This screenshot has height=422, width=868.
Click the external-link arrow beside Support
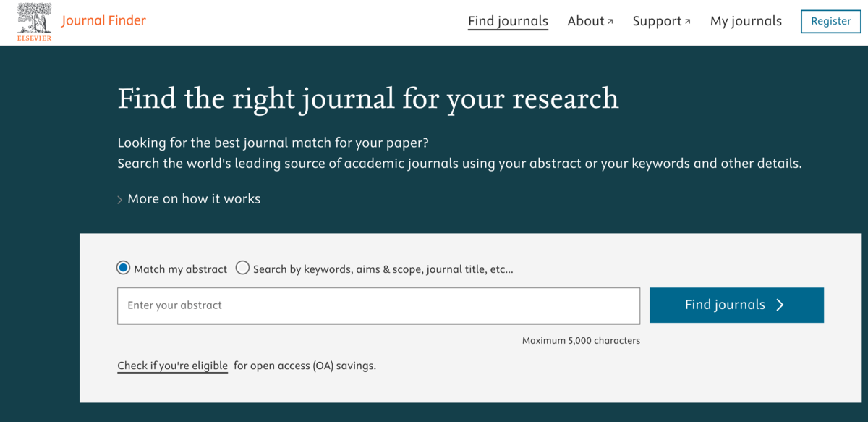(687, 22)
